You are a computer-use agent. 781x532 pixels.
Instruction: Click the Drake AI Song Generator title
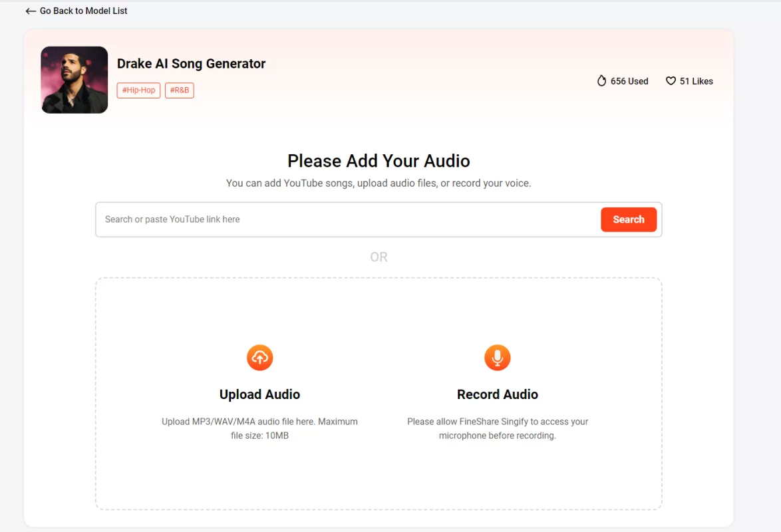192,64
